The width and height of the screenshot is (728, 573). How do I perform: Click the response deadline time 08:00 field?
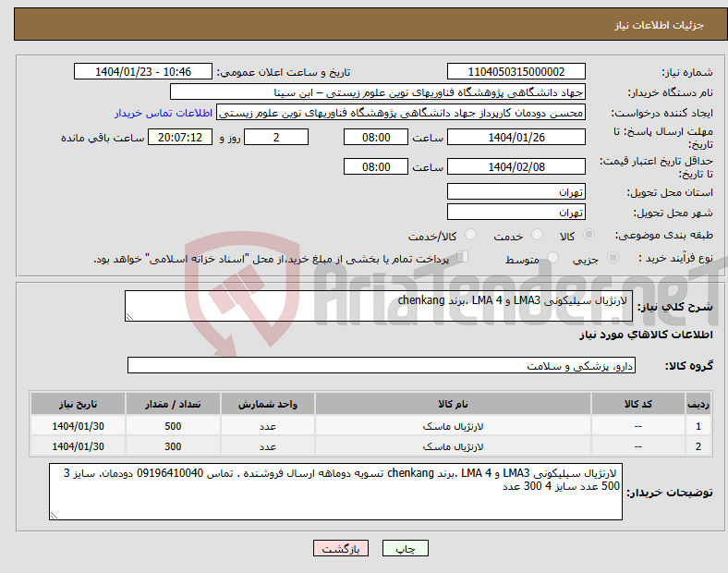pyautogui.click(x=376, y=138)
